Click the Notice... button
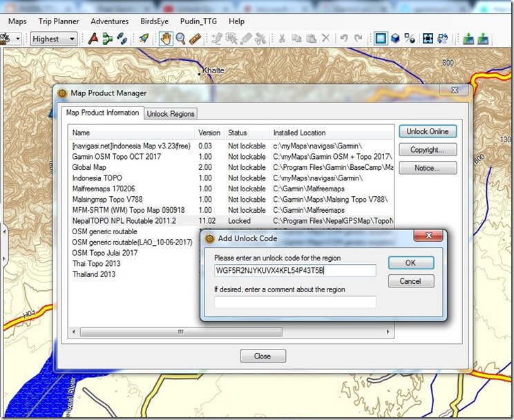This screenshot has height=420, width=514. [x=428, y=168]
